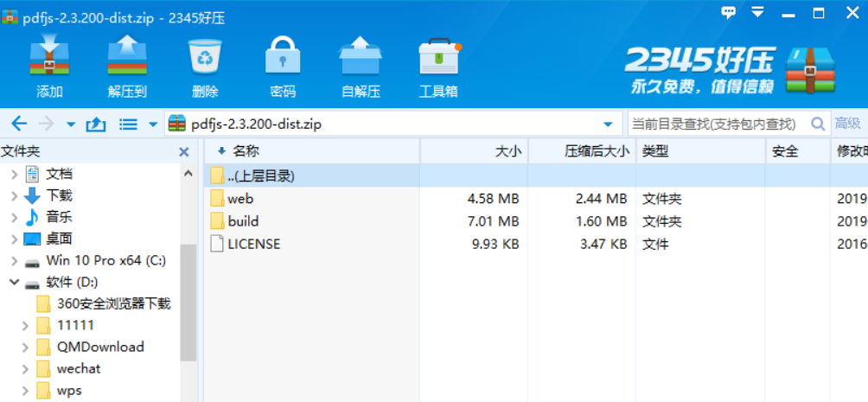Select 软件 (D:) drive in tree
The height and width of the screenshot is (402, 868).
pos(72,283)
